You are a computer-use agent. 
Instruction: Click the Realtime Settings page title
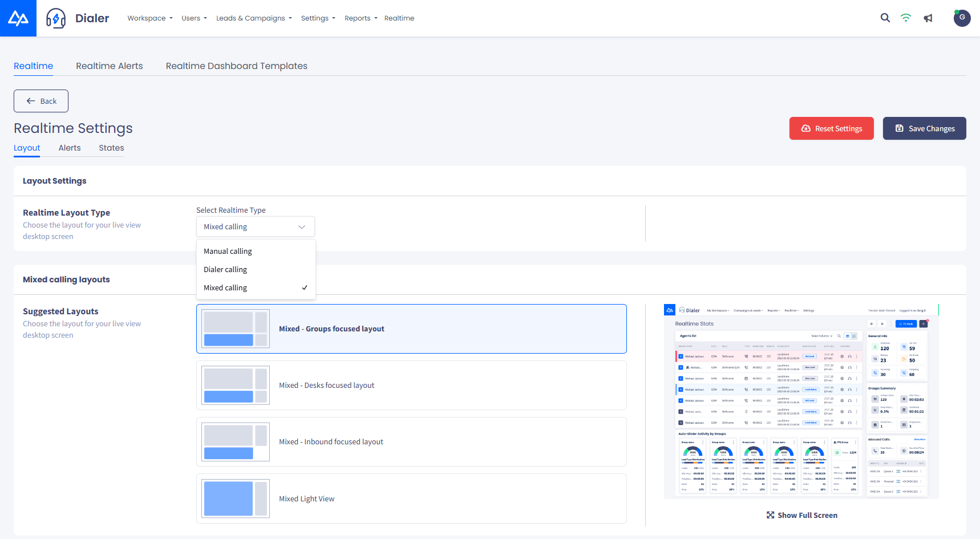point(73,128)
